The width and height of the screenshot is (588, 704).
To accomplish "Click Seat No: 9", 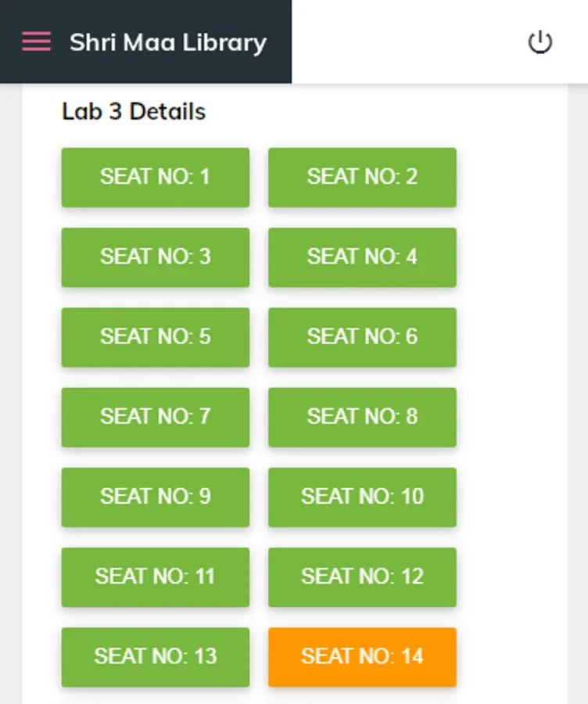I will click(x=155, y=497).
